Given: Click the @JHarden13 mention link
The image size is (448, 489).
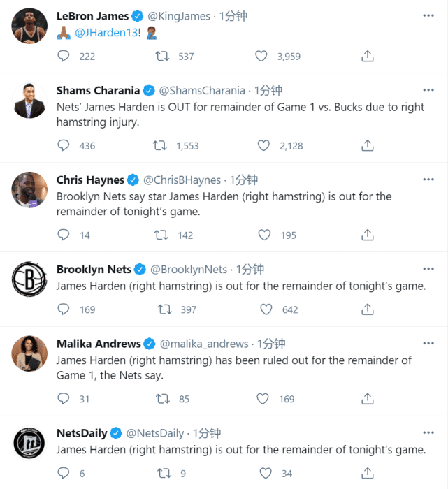Looking at the screenshot, I should click(101, 31).
